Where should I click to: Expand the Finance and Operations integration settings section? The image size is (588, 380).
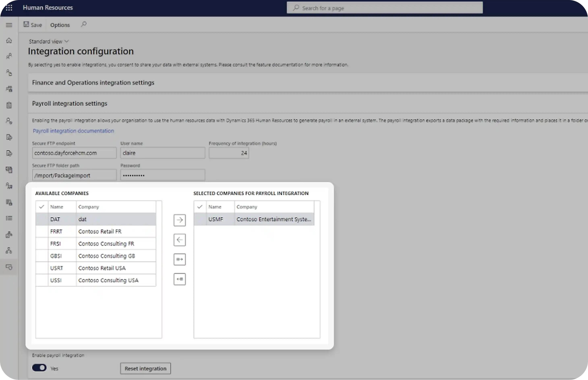point(93,82)
